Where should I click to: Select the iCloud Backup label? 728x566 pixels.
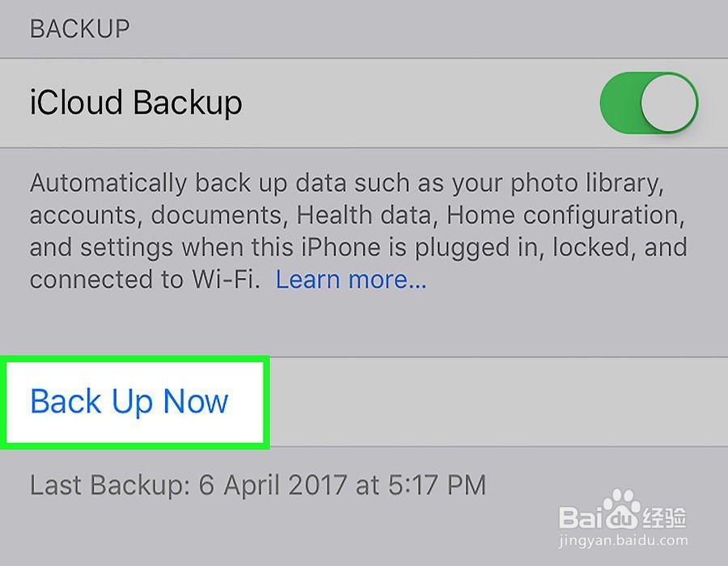(x=136, y=103)
